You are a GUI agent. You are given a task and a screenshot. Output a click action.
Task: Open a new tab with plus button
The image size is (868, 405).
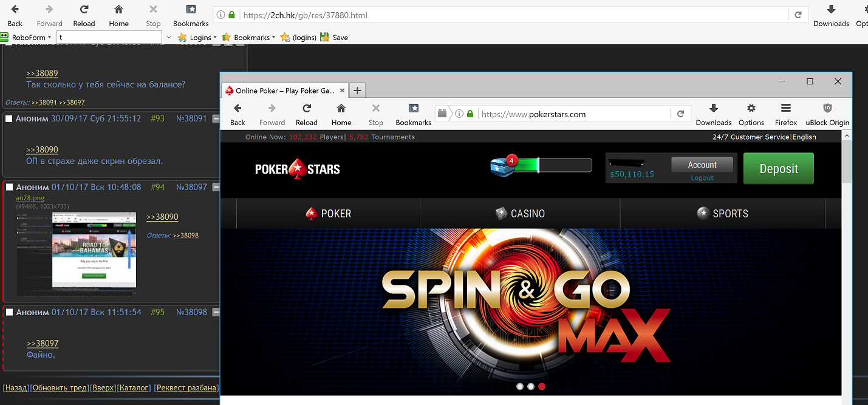pos(358,90)
